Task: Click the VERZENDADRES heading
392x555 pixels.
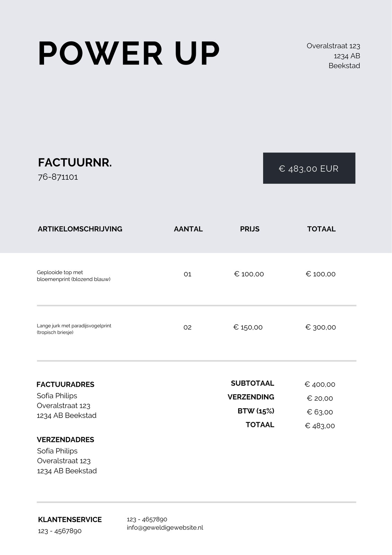Action: click(x=66, y=439)
